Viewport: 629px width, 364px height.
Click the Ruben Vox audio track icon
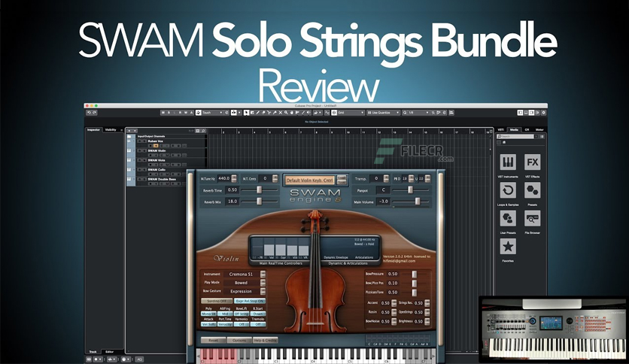click(x=129, y=141)
